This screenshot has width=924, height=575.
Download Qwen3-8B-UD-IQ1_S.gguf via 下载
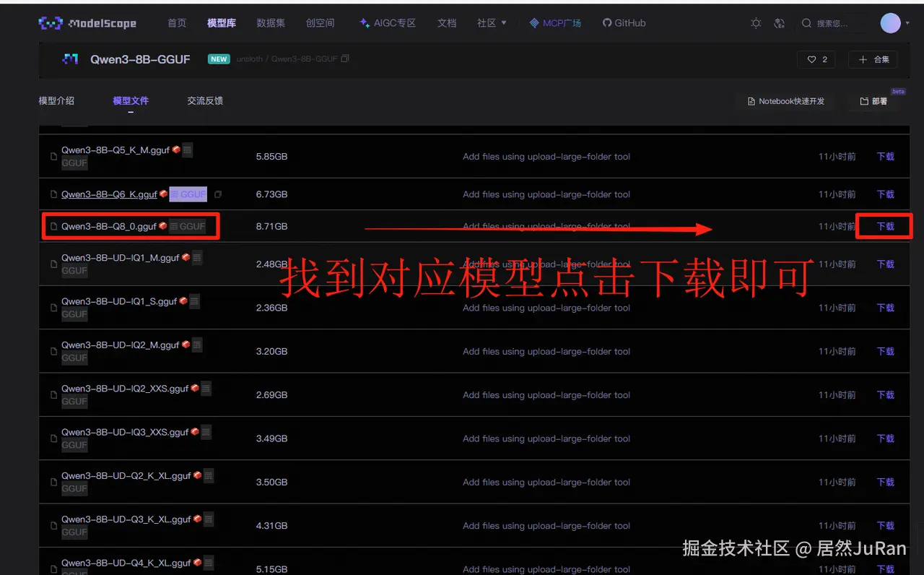[885, 308]
